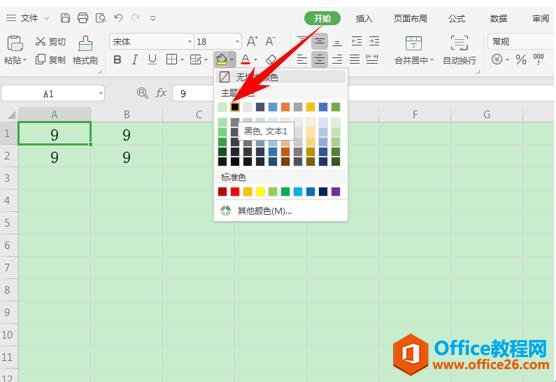556x382 pixels.
Task: Align text right horizontally
Action: (337, 59)
